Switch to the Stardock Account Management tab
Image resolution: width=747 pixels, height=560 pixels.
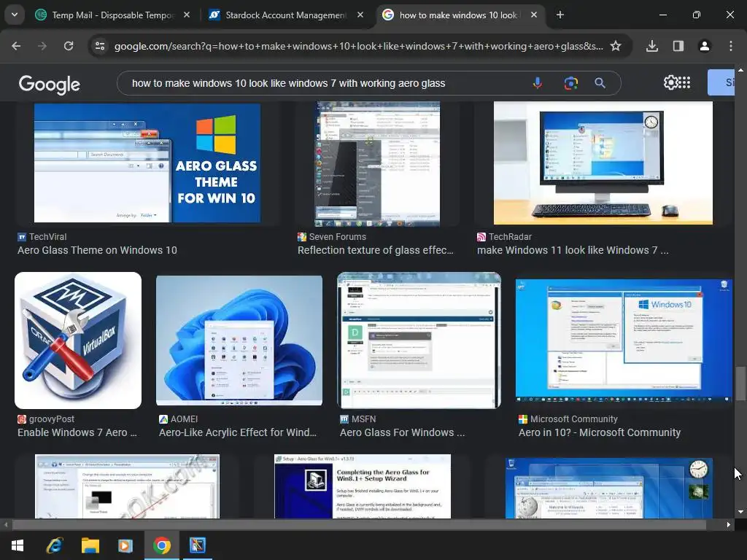coord(285,15)
